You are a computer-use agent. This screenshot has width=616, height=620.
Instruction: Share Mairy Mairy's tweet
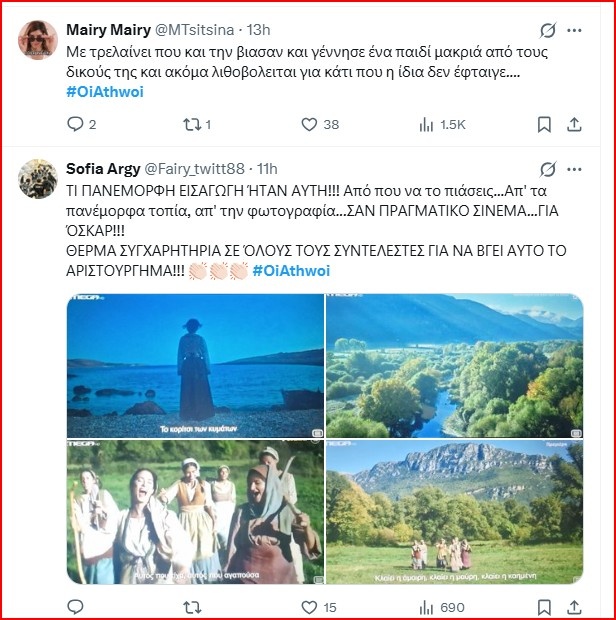[574, 125]
